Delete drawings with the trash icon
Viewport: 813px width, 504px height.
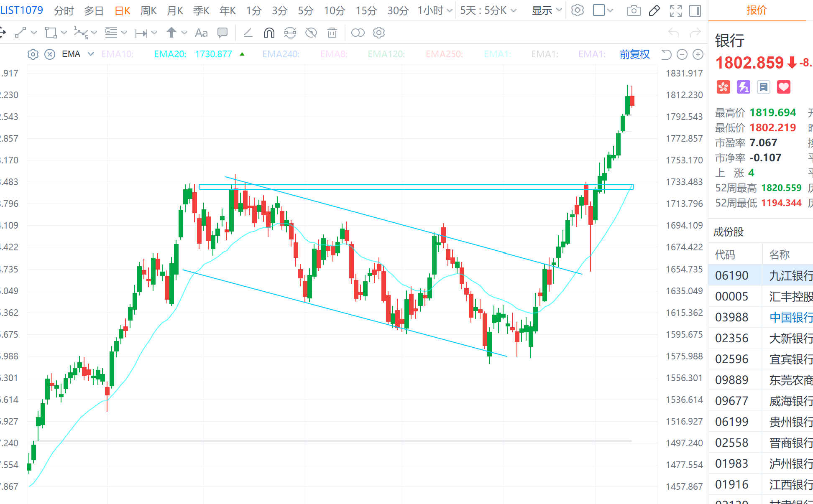332,33
